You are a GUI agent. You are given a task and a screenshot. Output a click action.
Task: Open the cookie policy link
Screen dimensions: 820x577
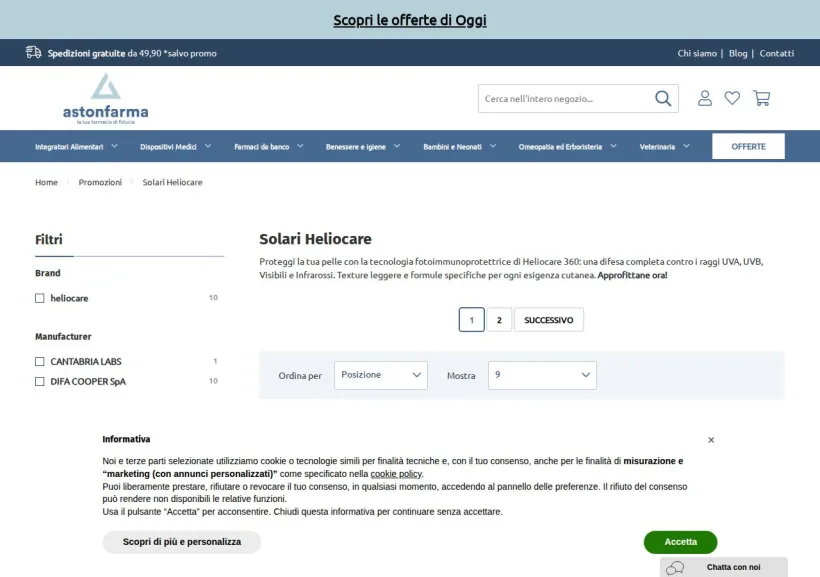point(396,474)
